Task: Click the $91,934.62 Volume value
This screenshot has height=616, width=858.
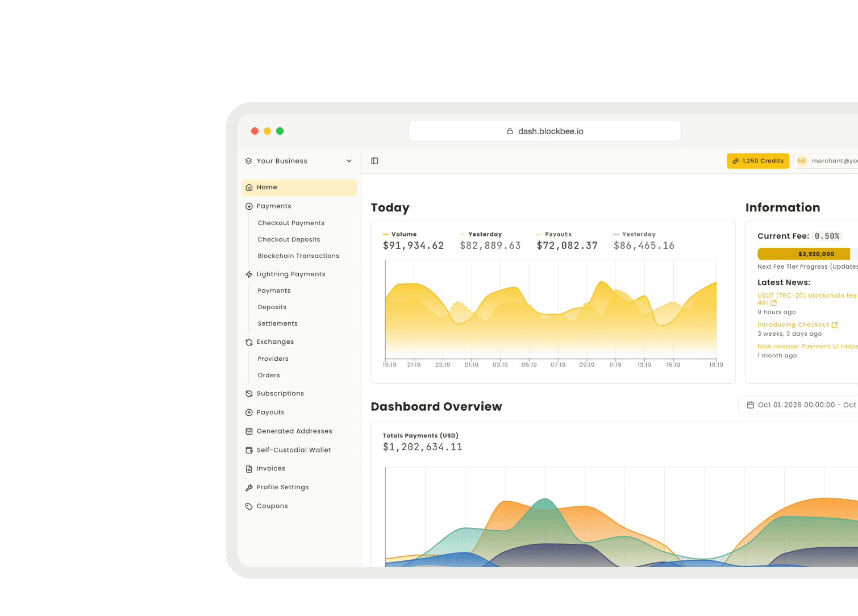Action: [413, 245]
